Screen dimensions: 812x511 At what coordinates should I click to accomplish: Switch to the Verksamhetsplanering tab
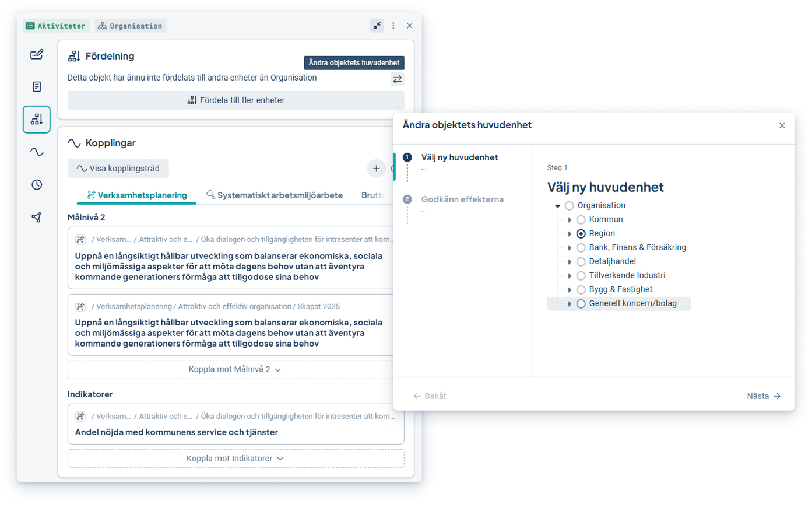pyautogui.click(x=137, y=195)
